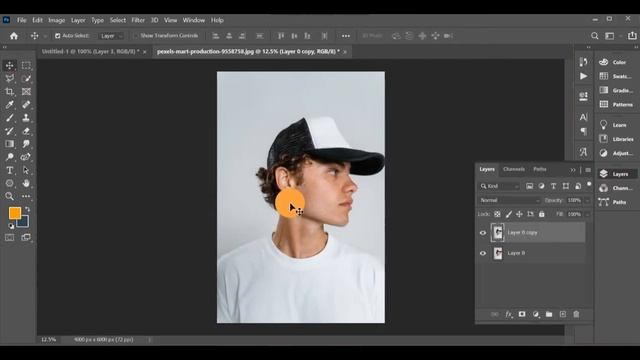640x360 pixels.
Task: Toggle lock position
Action: click(519, 214)
